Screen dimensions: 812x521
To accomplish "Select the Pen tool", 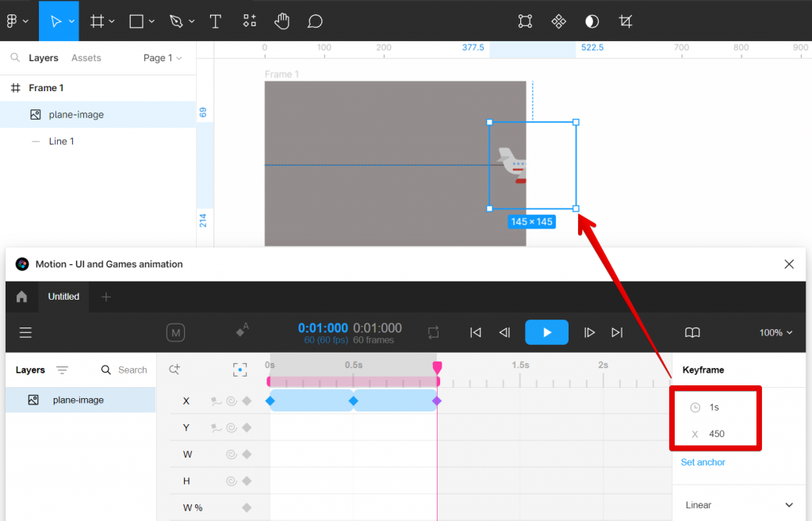I will [177, 21].
